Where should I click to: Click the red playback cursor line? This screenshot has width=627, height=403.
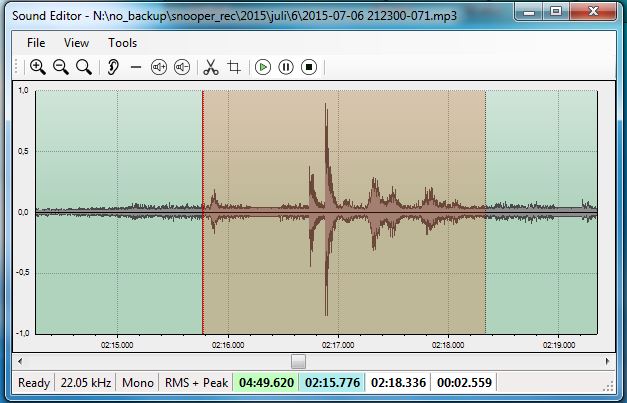[203, 212]
